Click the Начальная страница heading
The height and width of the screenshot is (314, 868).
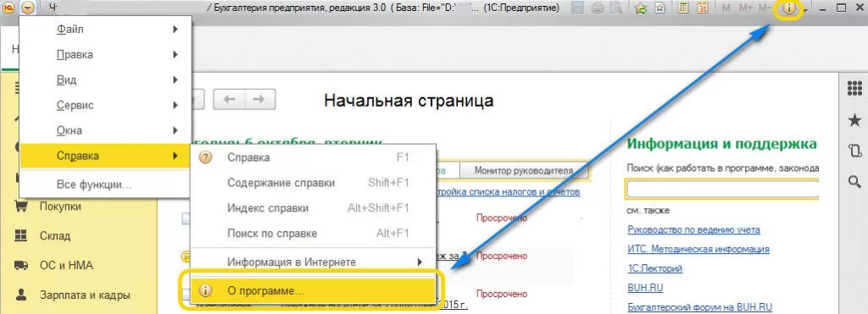coord(409,101)
